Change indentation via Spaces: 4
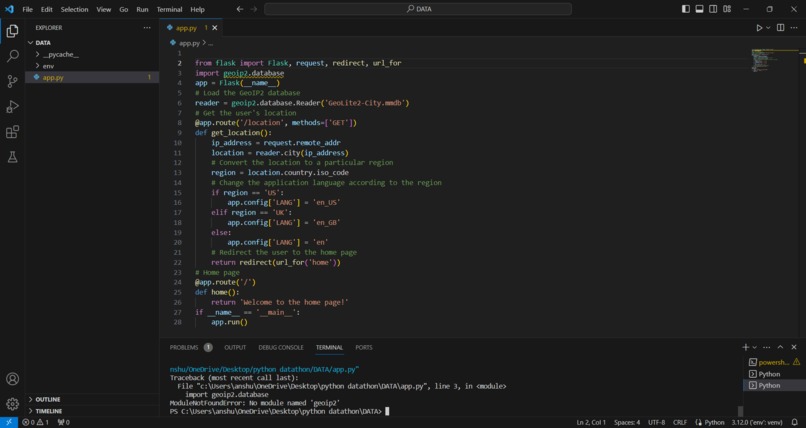Viewport: 806px width, 428px height. (x=627, y=422)
